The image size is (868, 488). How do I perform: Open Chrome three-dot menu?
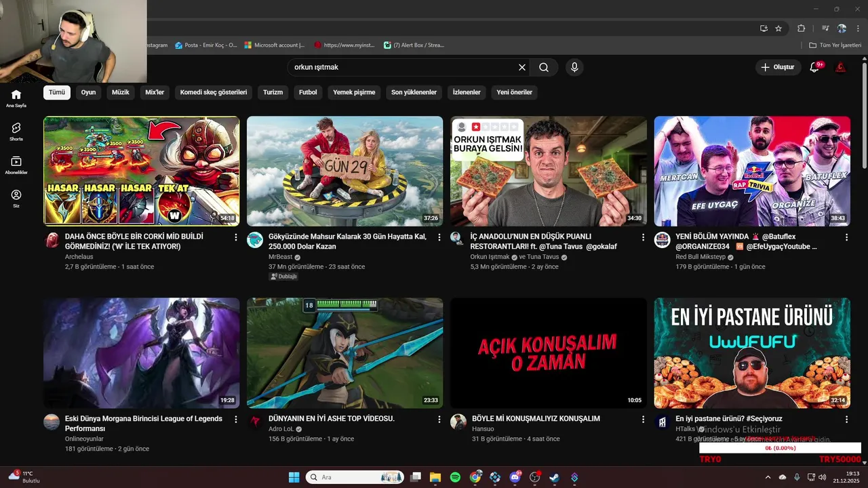857,28
